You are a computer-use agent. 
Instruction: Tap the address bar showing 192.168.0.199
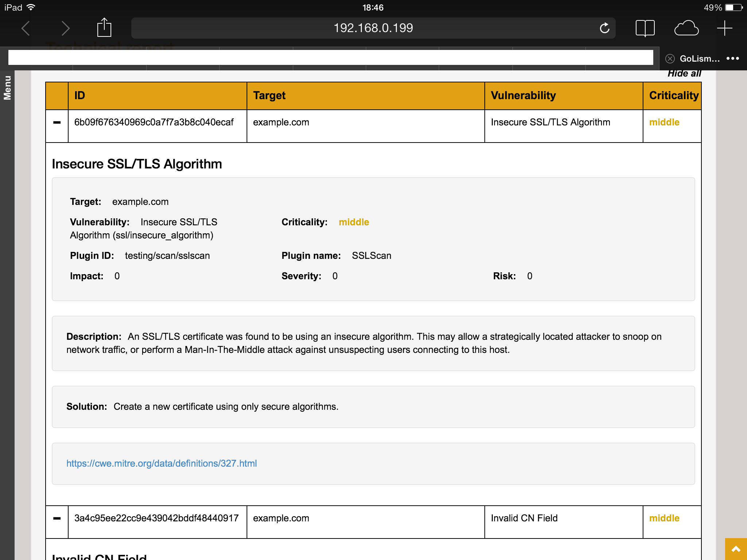click(373, 28)
